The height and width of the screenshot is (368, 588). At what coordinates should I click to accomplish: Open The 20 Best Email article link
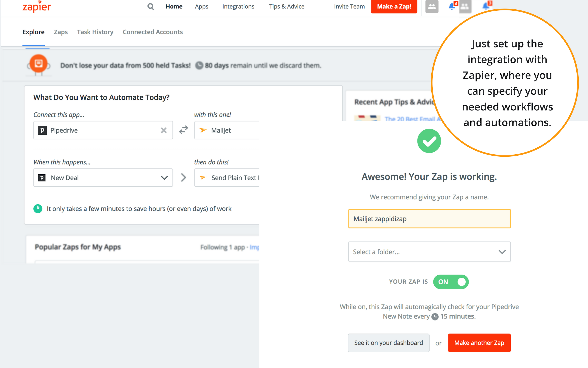(412, 119)
